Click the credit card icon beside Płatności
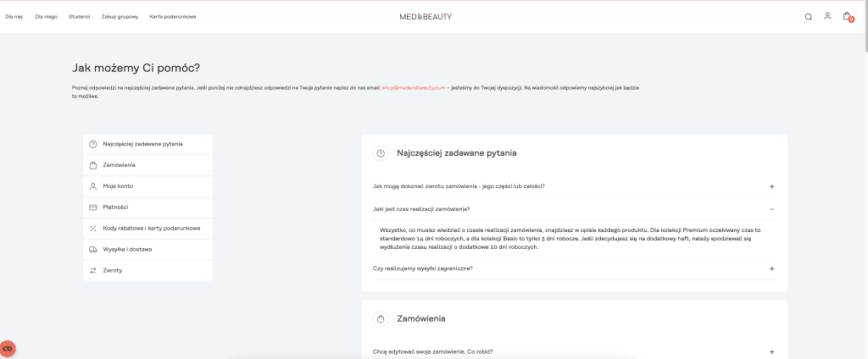 [x=93, y=207]
